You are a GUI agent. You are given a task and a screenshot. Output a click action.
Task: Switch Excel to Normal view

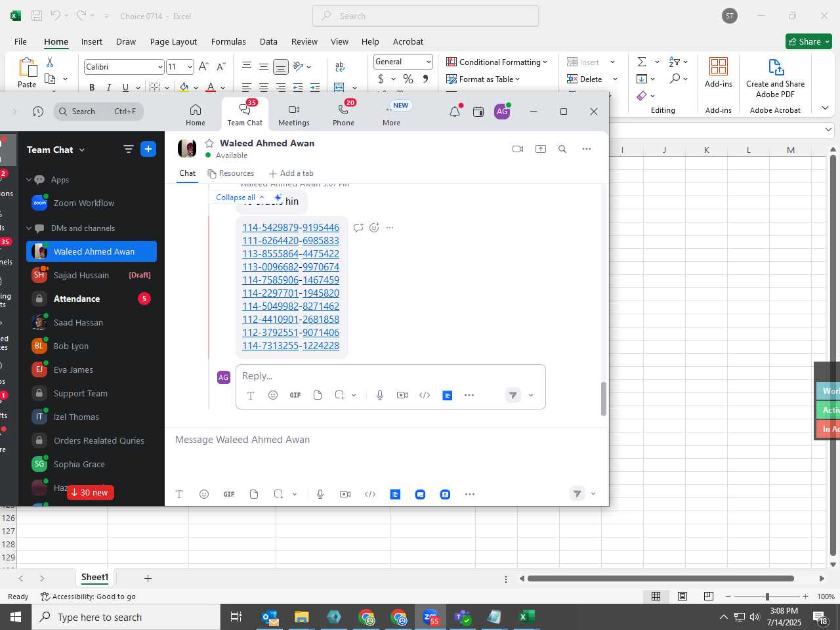pos(656,597)
